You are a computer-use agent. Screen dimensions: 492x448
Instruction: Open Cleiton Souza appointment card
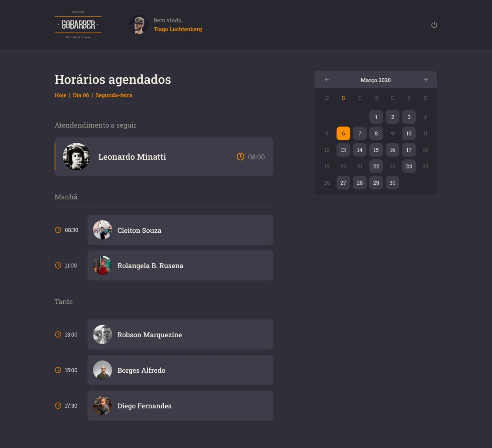[180, 230]
